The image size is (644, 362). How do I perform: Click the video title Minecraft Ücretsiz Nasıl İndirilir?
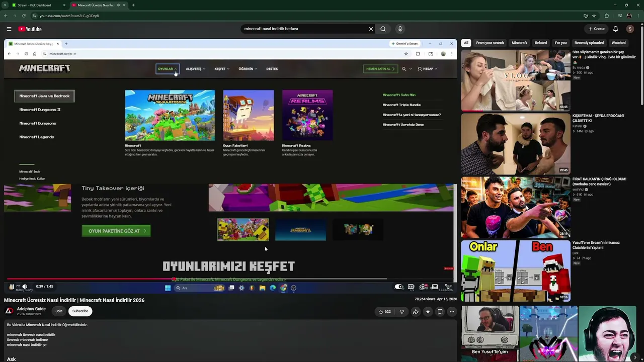pyautogui.click(x=74, y=300)
